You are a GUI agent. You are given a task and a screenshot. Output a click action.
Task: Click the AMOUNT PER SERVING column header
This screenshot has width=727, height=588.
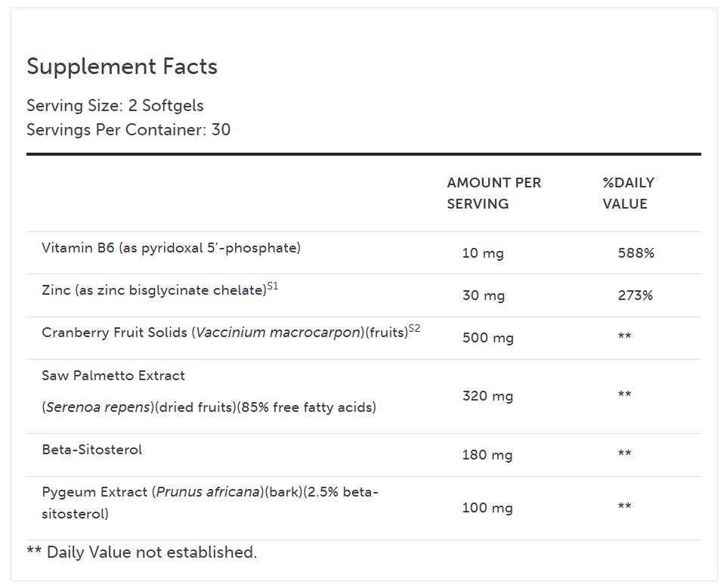(x=493, y=193)
